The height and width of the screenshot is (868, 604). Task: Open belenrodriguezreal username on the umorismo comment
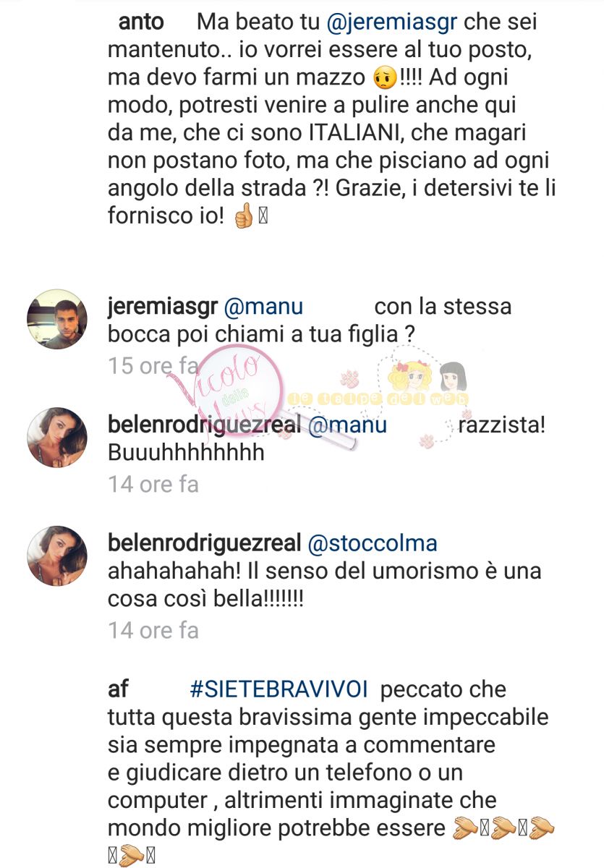coord(205,544)
